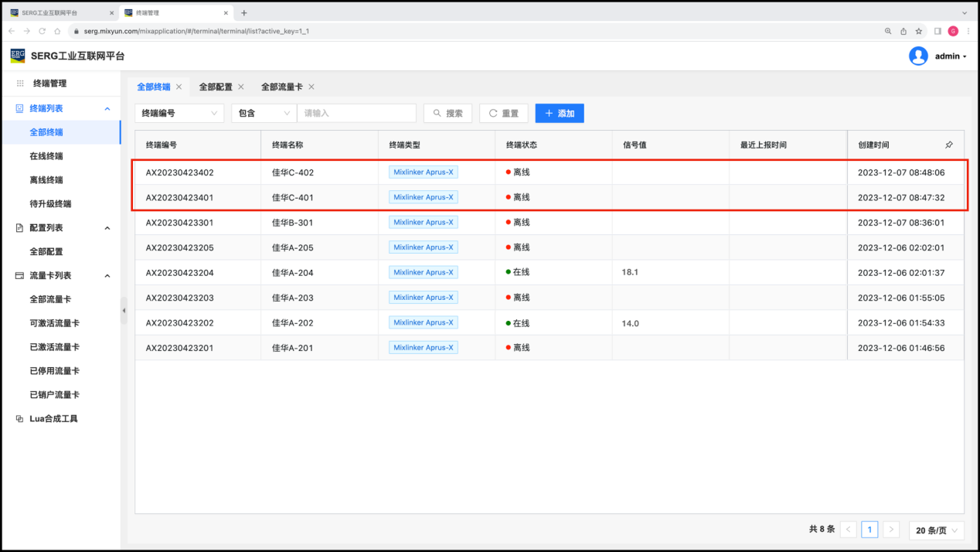Click the 重置 button
This screenshot has width=980, height=552.
[x=503, y=113]
